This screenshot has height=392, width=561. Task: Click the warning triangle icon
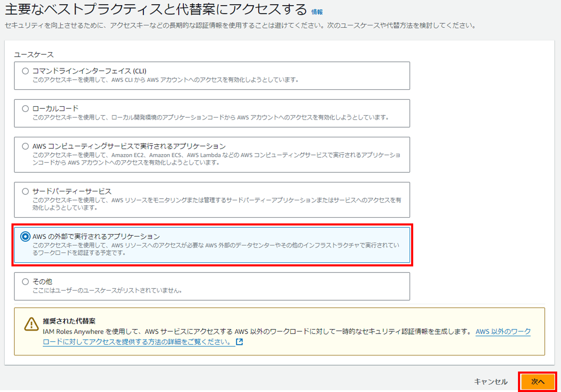click(31, 324)
